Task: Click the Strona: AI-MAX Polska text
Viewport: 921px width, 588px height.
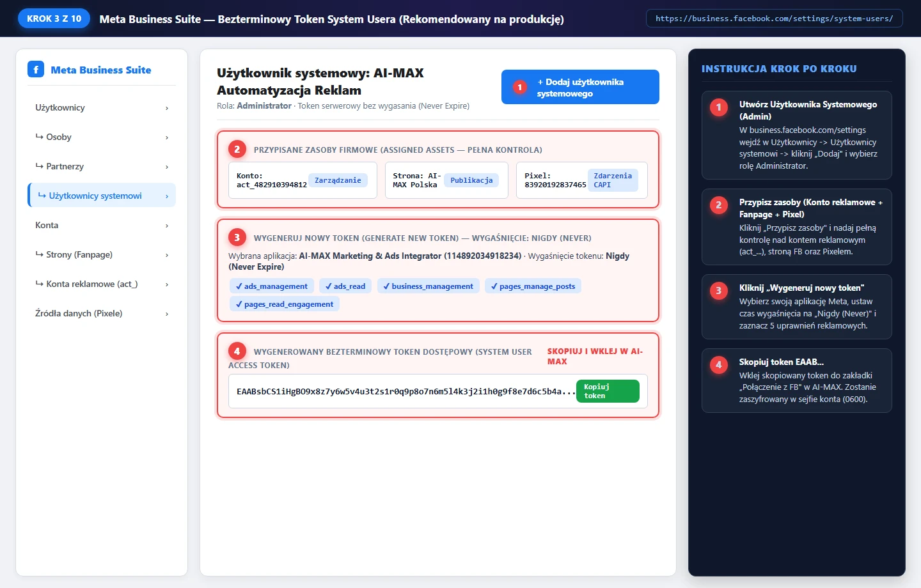Action: (416, 180)
